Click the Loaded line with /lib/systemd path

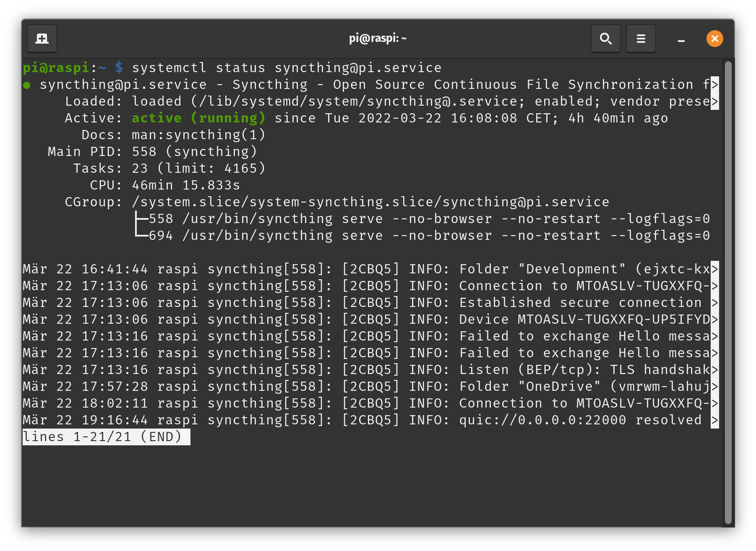[391, 101]
